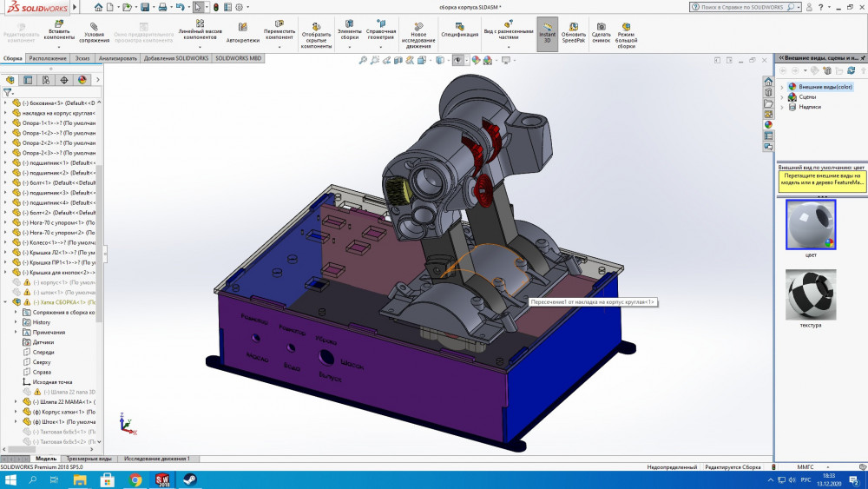Switch to the Анализировать tab
The image size is (868, 489).
(117, 58)
